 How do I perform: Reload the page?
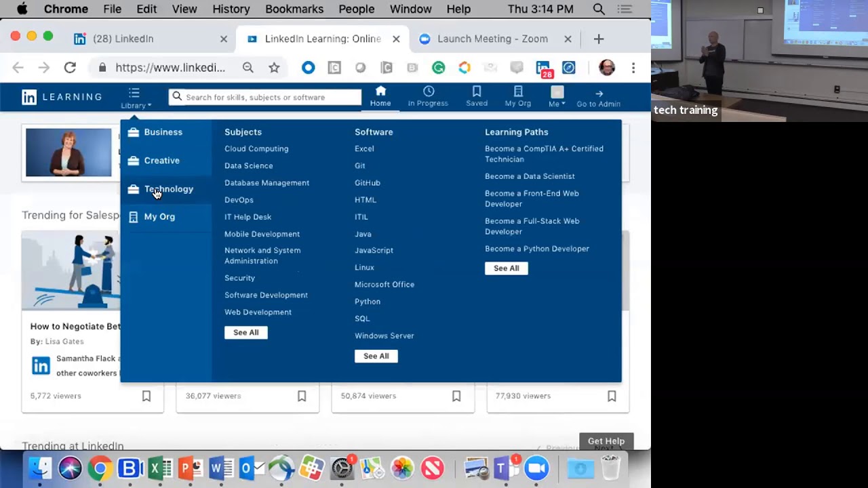[x=70, y=68]
